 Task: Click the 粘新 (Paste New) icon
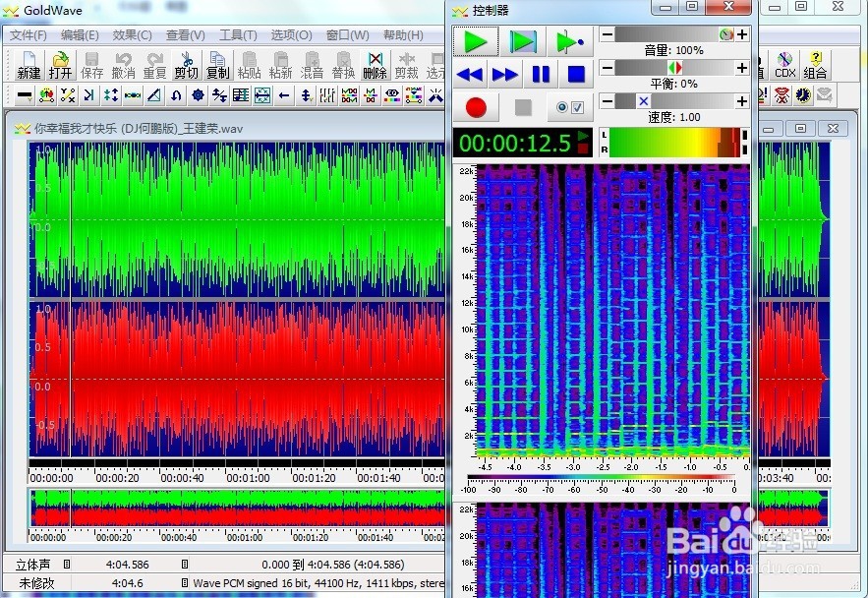click(x=281, y=65)
